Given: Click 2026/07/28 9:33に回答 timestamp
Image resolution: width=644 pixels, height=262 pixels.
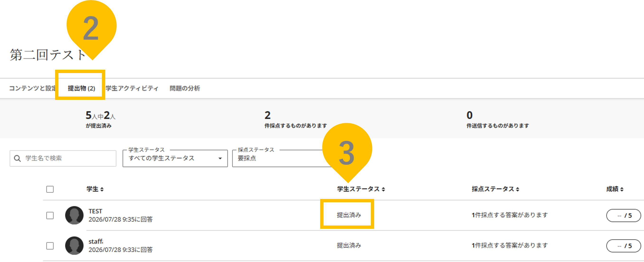Looking at the screenshot, I should (x=120, y=250).
